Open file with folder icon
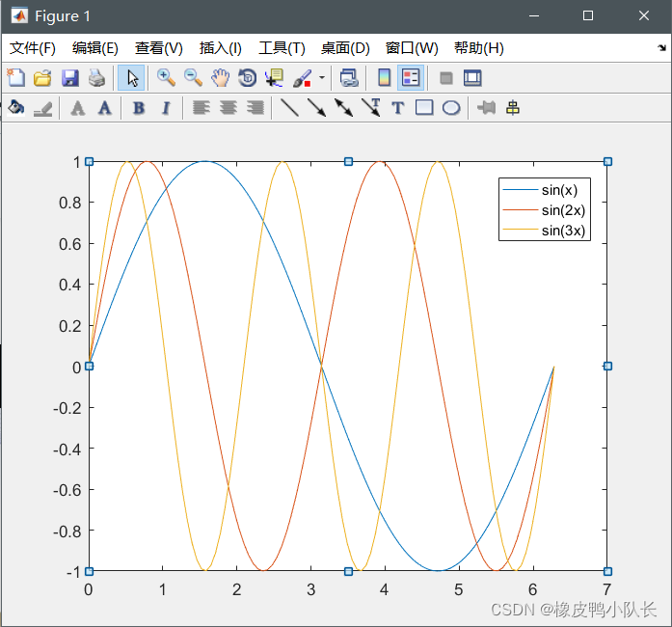The width and height of the screenshot is (672, 627). tap(42, 78)
